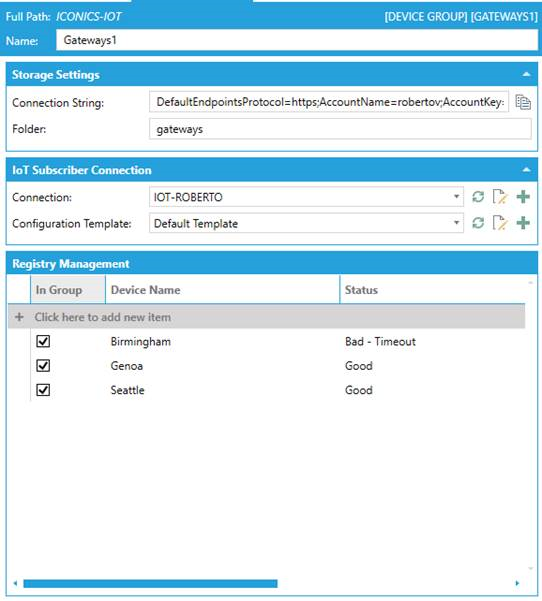Screen dimensions: 542x601
Task: Edit the Default Template configuration
Action: (500, 223)
